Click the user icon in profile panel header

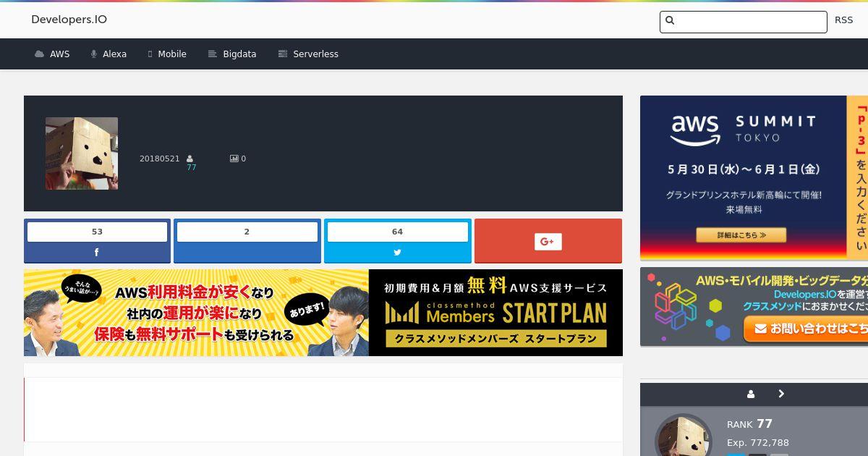tap(751, 394)
